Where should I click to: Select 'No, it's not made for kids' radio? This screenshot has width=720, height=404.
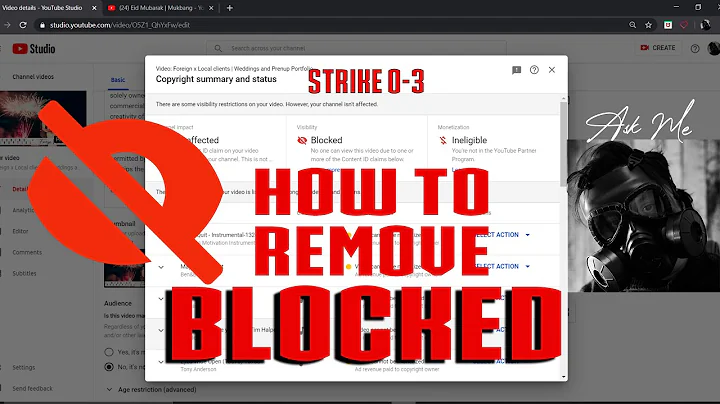[x=111, y=368]
